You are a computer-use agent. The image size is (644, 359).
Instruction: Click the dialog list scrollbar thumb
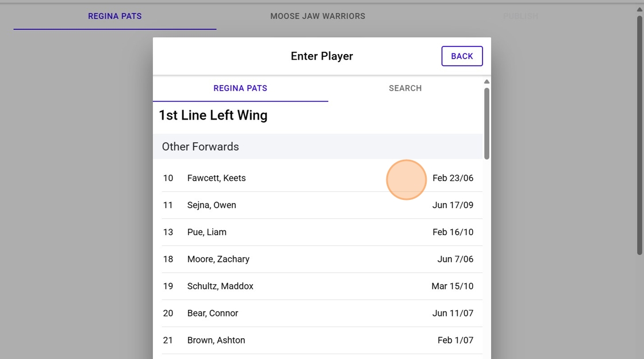(x=487, y=123)
